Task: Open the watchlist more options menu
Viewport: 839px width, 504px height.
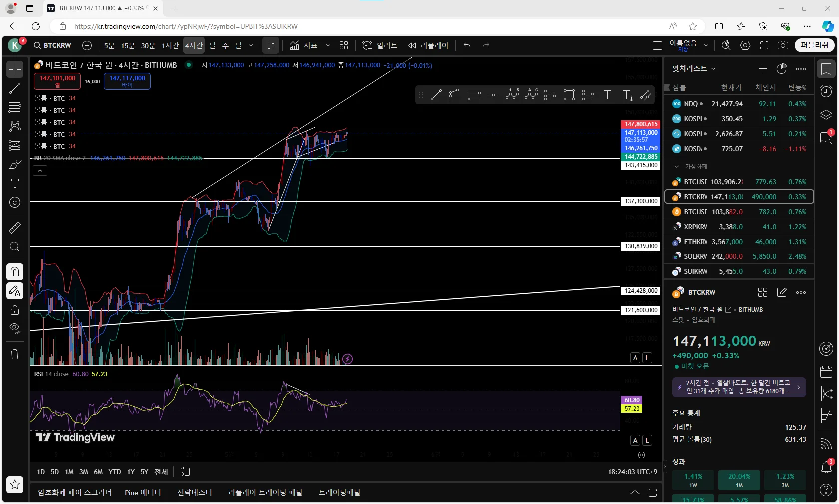Action: tap(801, 69)
